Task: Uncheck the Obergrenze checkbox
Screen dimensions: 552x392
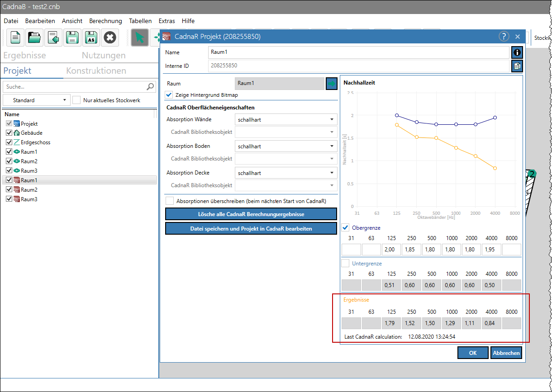Action: click(x=345, y=227)
